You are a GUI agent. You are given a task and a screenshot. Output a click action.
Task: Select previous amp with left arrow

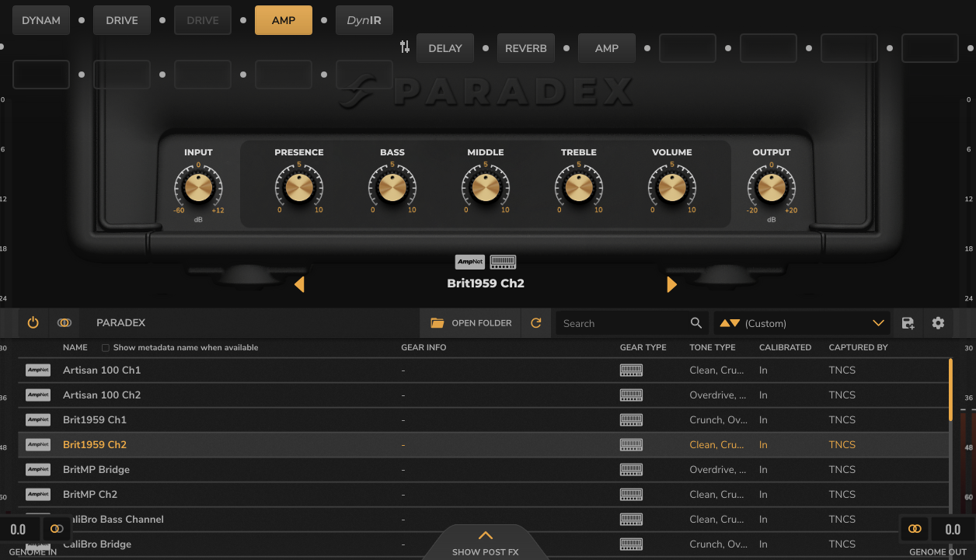pos(299,284)
